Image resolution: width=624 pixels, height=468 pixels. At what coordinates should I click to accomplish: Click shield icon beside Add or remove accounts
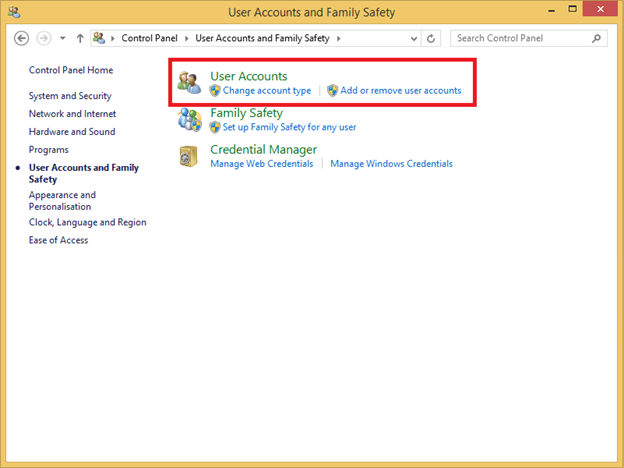pyautogui.click(x=332, y=91)
